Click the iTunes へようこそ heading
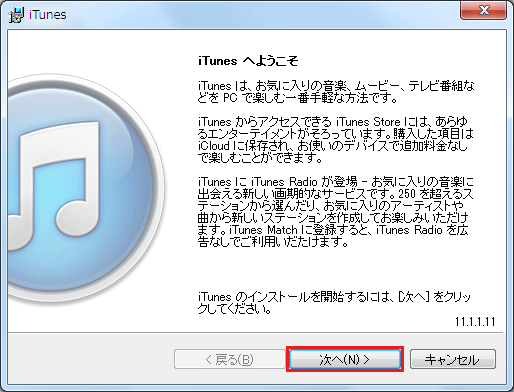Image resolution: width=514 pixels, height=392 pixels. pos(248,61)
